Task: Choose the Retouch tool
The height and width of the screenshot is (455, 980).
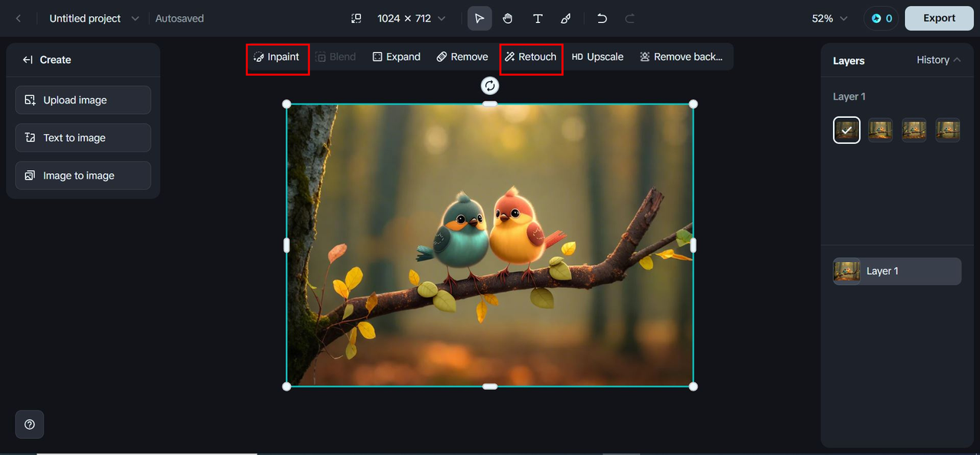Action: click(531, 57)
